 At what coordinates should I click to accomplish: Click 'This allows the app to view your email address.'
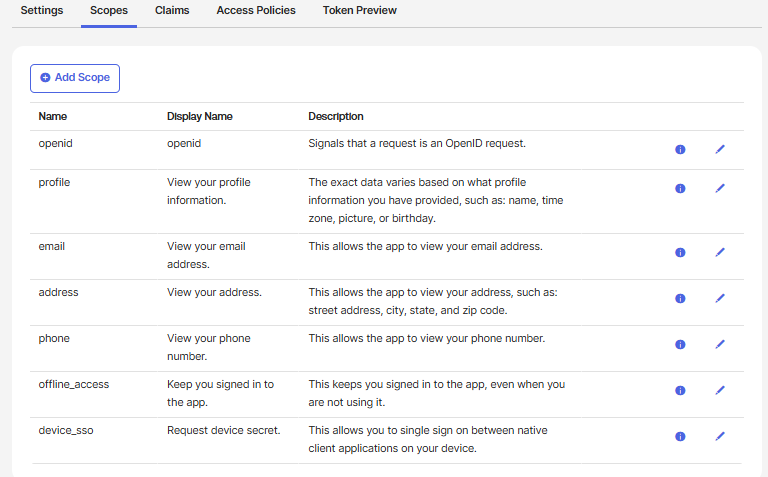(x=425, y=246)
